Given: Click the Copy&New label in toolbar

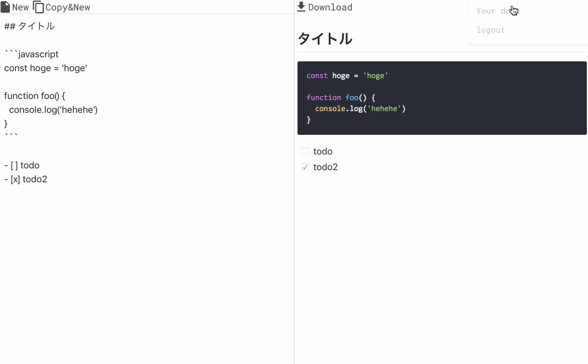Looking at the screenshot, I should pyautogui.click(x=68, y=8).
